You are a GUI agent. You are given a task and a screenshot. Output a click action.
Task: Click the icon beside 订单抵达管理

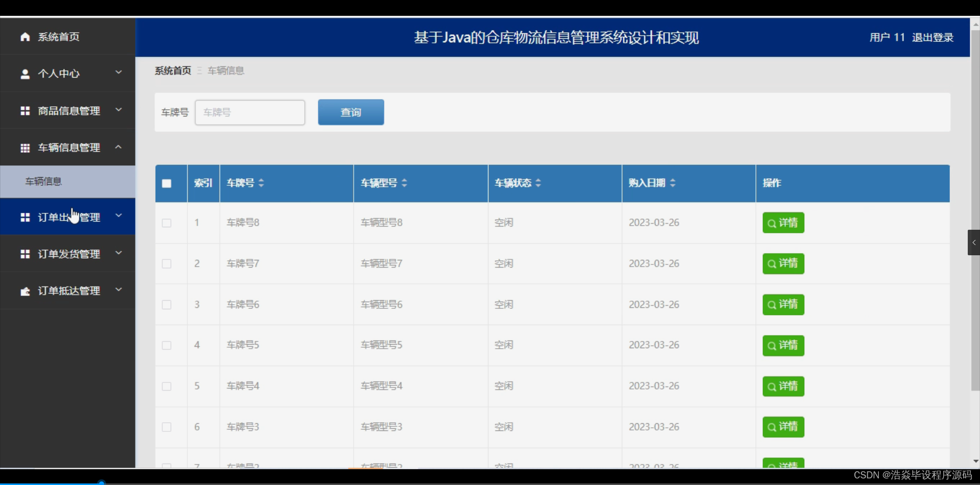(x=24, y=290)
